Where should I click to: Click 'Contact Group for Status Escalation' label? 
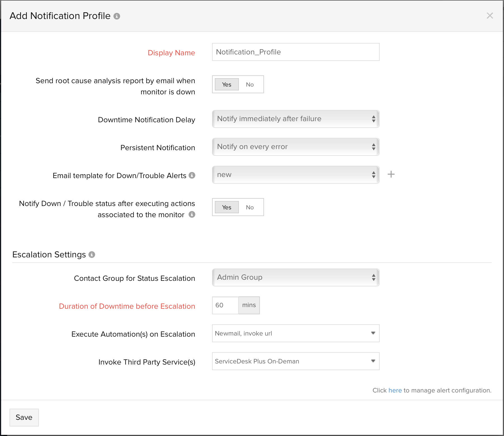click(135, 278)
